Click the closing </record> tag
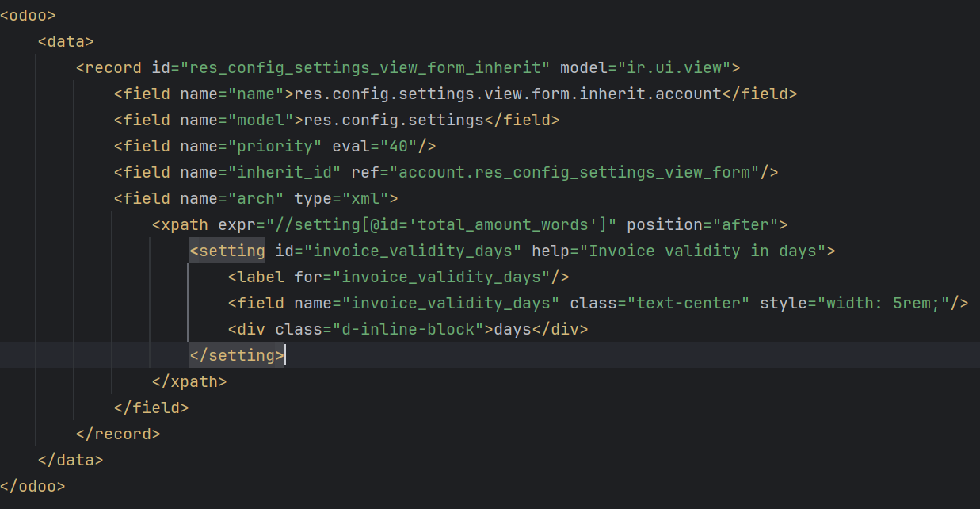 118,434
